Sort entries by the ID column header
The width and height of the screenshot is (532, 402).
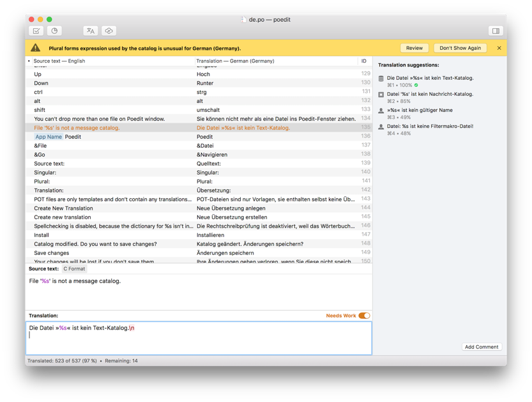click(364, 61)
